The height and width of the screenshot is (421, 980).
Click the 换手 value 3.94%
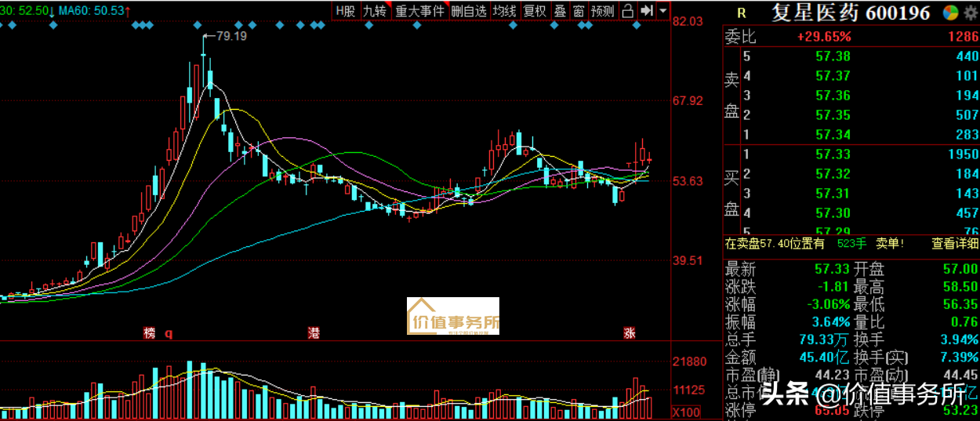(960, 339)
